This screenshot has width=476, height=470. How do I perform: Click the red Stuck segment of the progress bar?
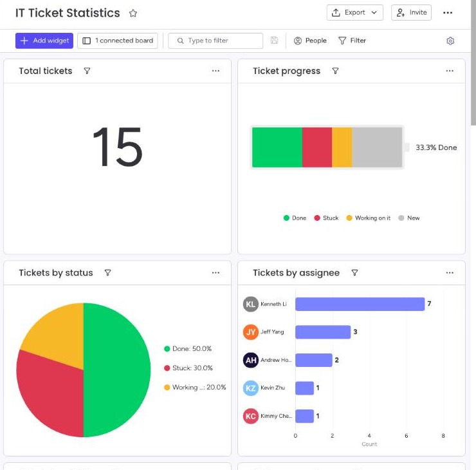pos(317,147)
